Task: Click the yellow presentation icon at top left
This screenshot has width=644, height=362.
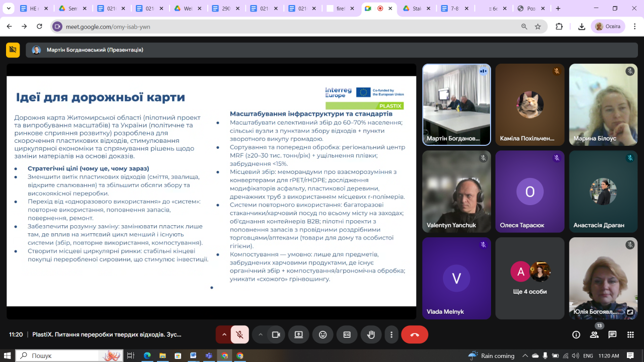Action: pos(13,50)
